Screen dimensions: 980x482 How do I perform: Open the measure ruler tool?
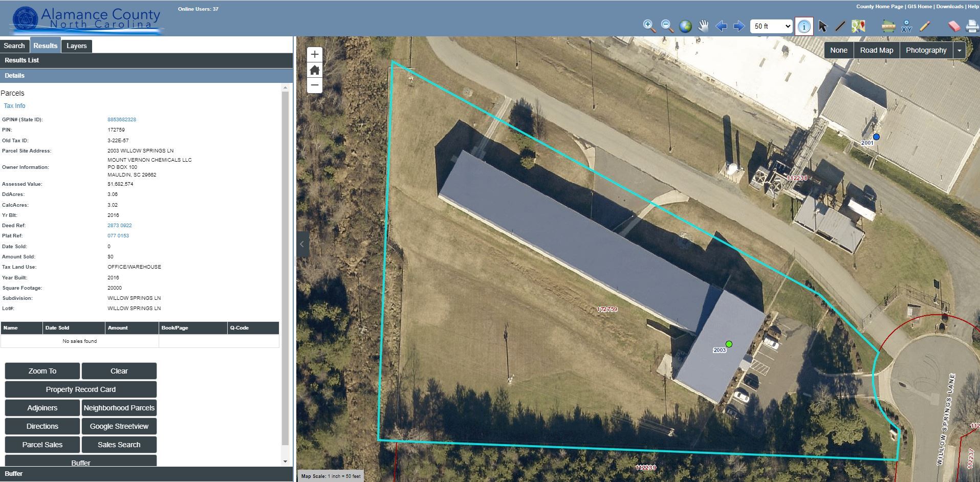[888, 26]
